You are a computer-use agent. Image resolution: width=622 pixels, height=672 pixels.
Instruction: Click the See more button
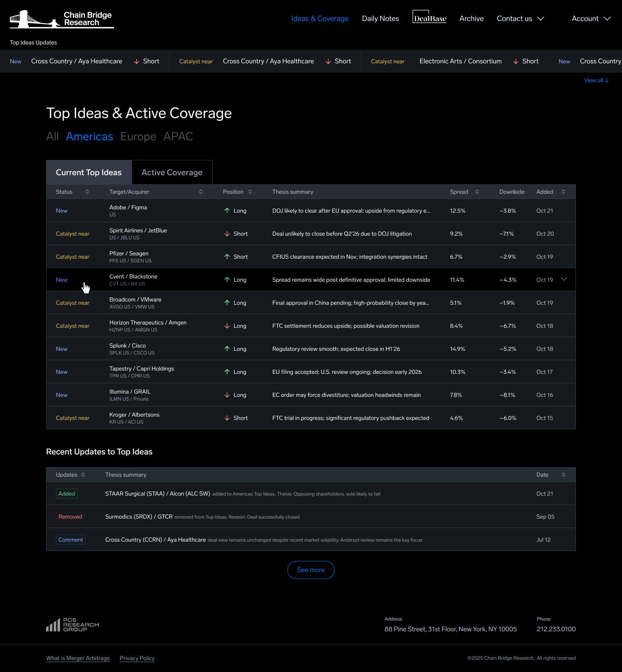(x=311, y=570)
